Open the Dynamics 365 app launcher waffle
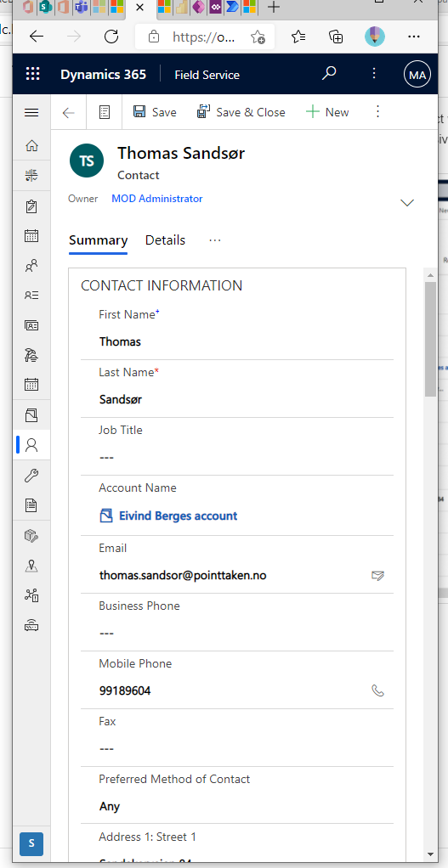Viewport: 448px width, 868px height. [x=33, y=75]
